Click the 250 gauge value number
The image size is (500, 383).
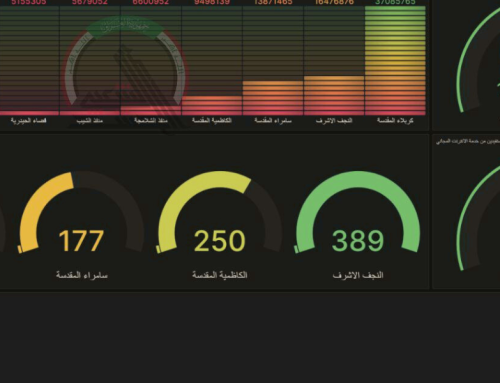[220, 241]
